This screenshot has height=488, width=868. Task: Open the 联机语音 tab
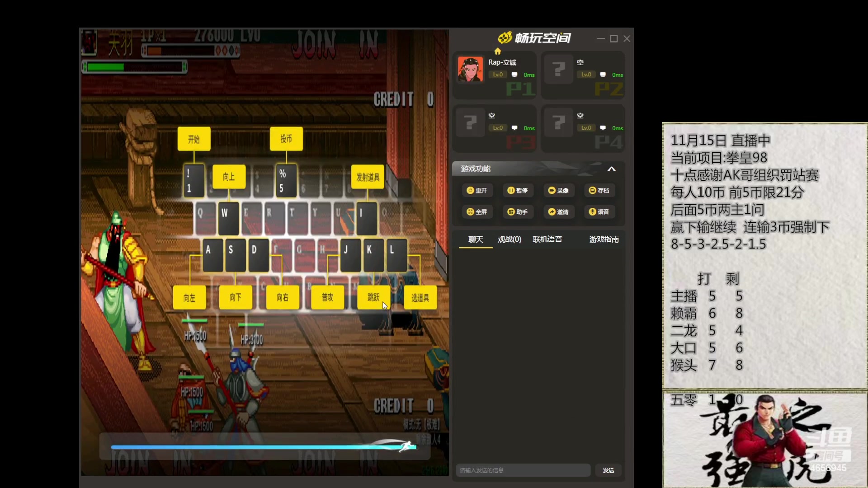[547, 239]
